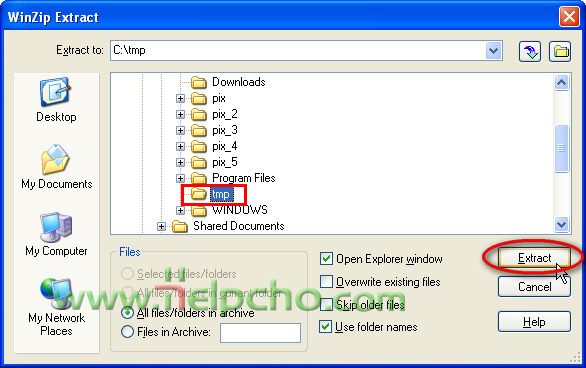Viewport: 586px width, 368px height.
Task: Open Help for the extract dialog
Action: (x=534, y=321)
